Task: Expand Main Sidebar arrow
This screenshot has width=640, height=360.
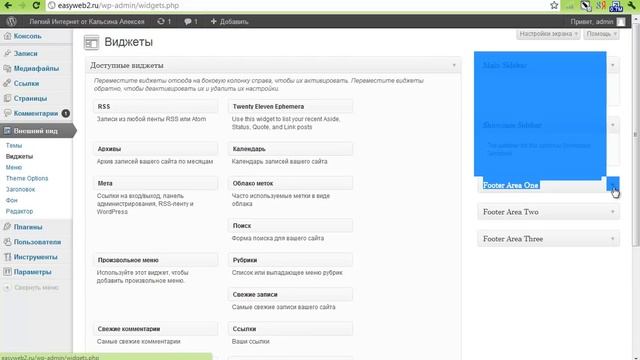Action: pyautogui.click(x=613, y=65)
